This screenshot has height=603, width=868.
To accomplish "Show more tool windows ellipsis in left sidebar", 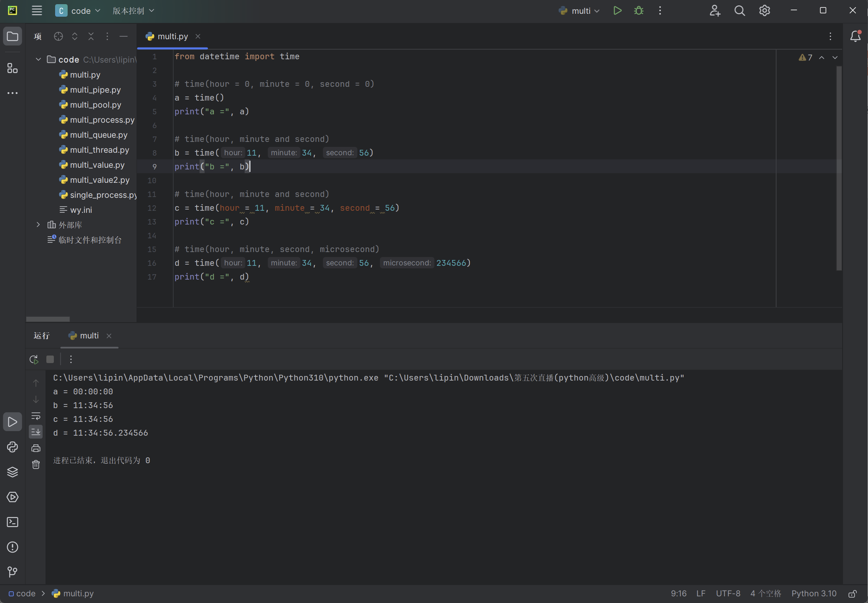I will (x=13, y=93).
